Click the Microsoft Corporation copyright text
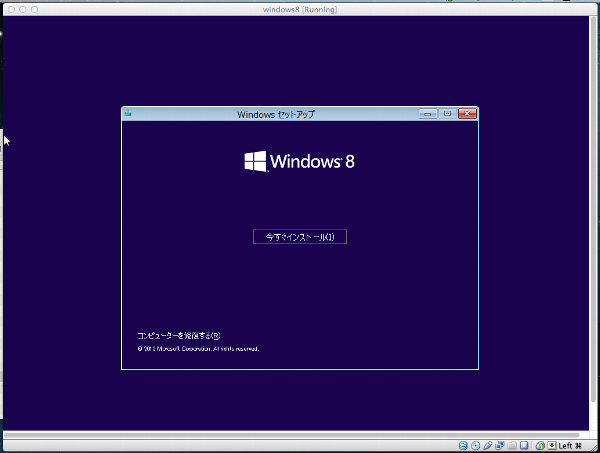Viewport: 600px width, 453px height. point(198,349)
